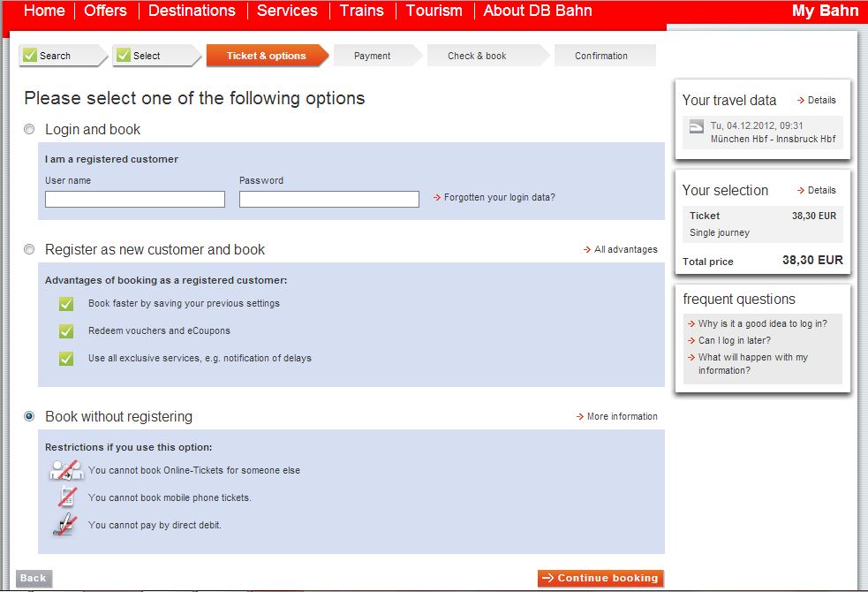The width and height of the screenshot is (868, 592).
Task: Return to the Select step
Action: 156,56
